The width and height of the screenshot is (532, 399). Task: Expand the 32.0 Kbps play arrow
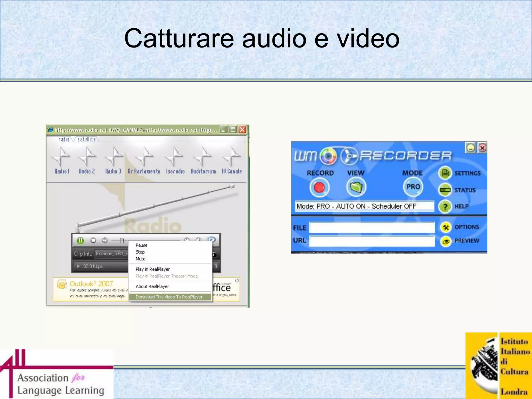78,266
